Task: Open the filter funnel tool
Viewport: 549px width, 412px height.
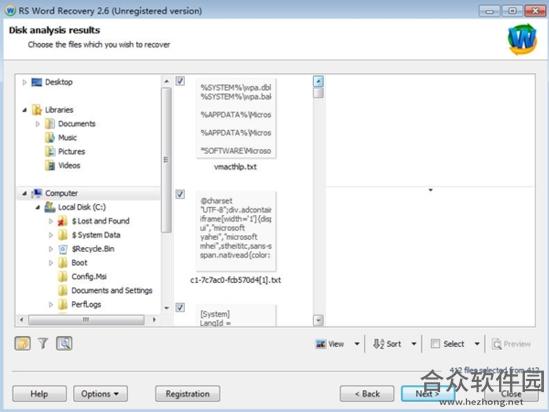Action: pyautogui.click(x=43, y=343)
